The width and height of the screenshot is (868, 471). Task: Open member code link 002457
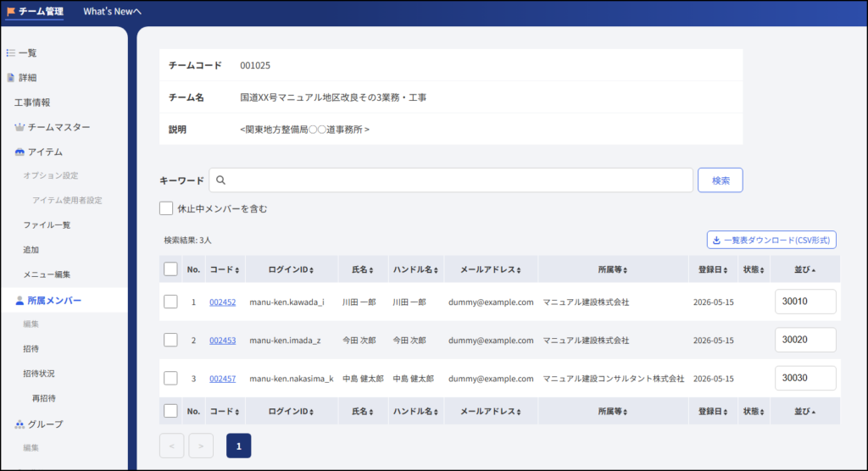(x=223, y=379)
